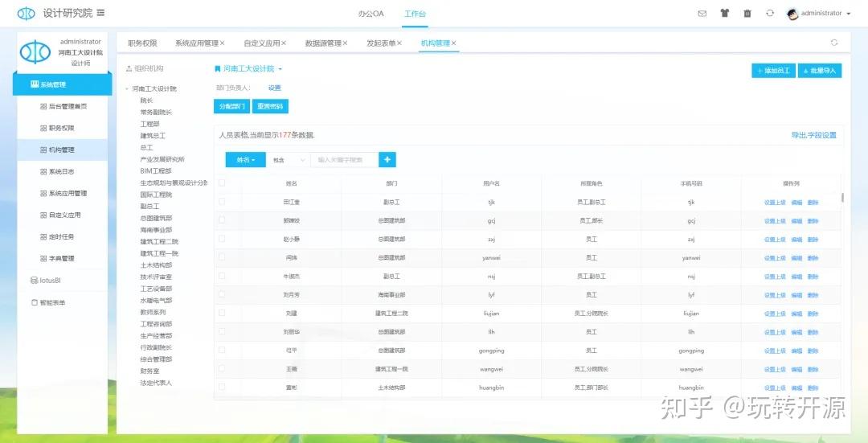868x443 pixels.
Task: Open the mail envelope icon in header
Action: click(702, 14)
